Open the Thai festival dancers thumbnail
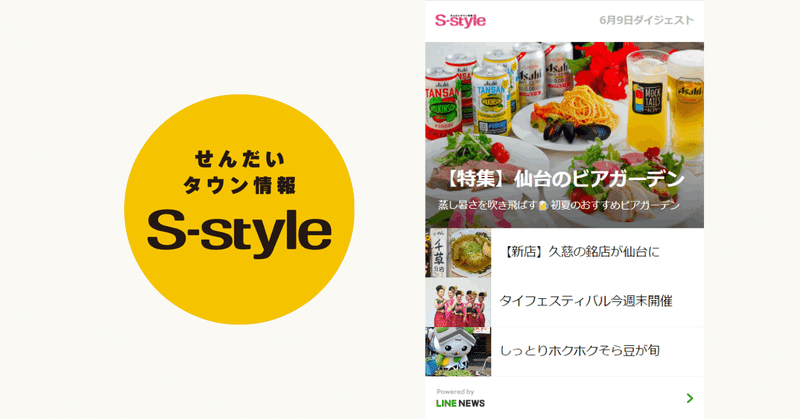Screen dimensions: 800x419 pyautogui.click(x=458, y=302)
